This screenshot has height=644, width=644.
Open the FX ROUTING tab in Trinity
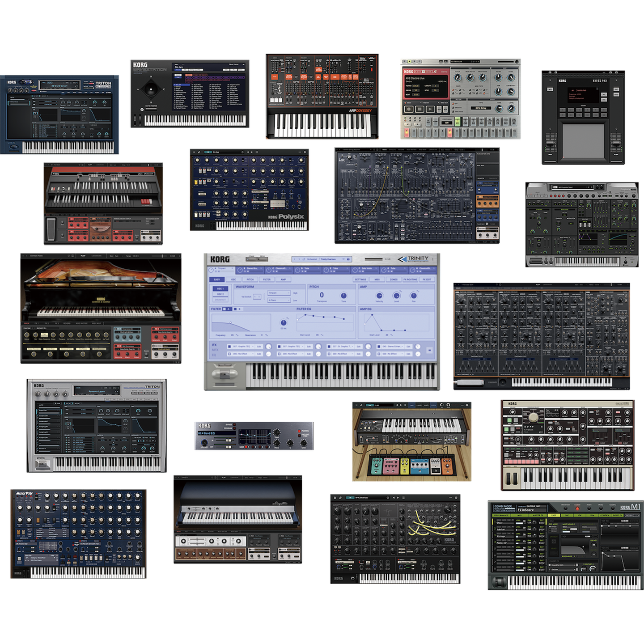click(411, 280)
